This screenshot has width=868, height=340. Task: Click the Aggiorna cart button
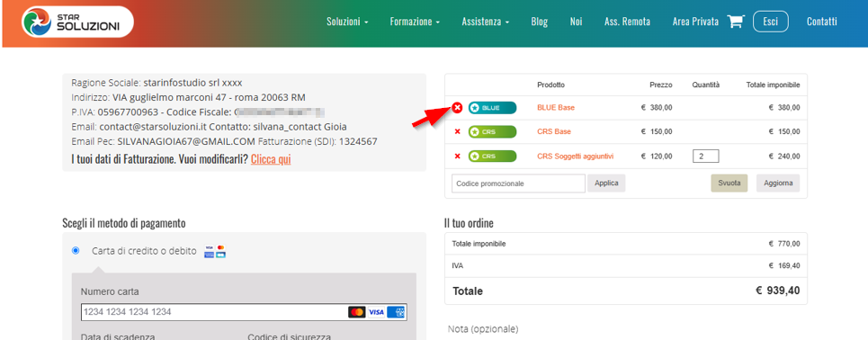point(778,183)
